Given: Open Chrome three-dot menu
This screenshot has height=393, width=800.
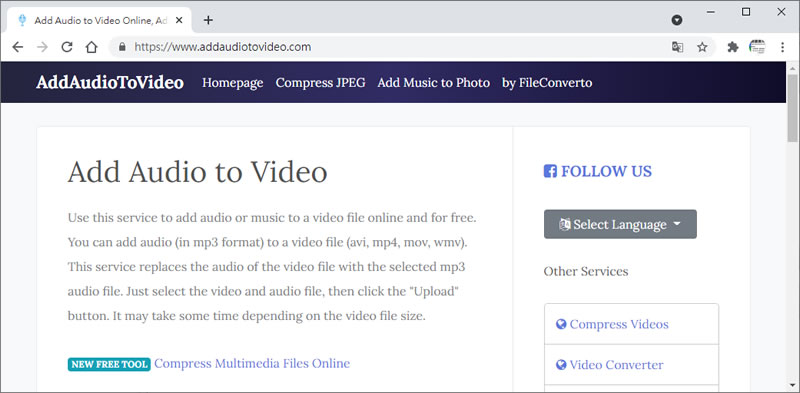Looking at the screenshot, I should click(x=783, y=47).
